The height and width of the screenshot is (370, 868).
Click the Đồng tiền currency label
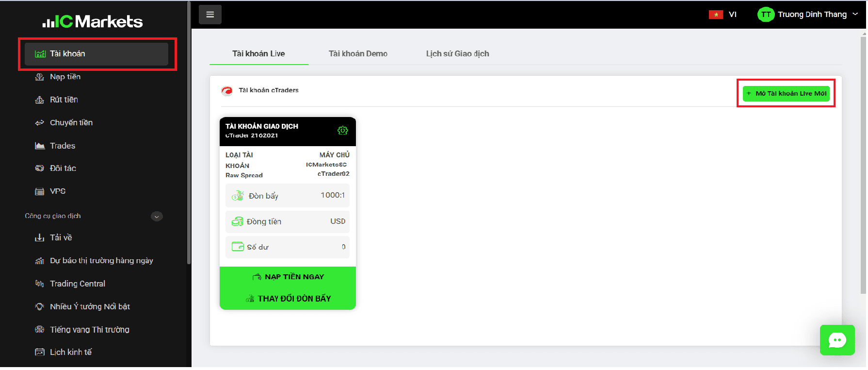(264, 222)
